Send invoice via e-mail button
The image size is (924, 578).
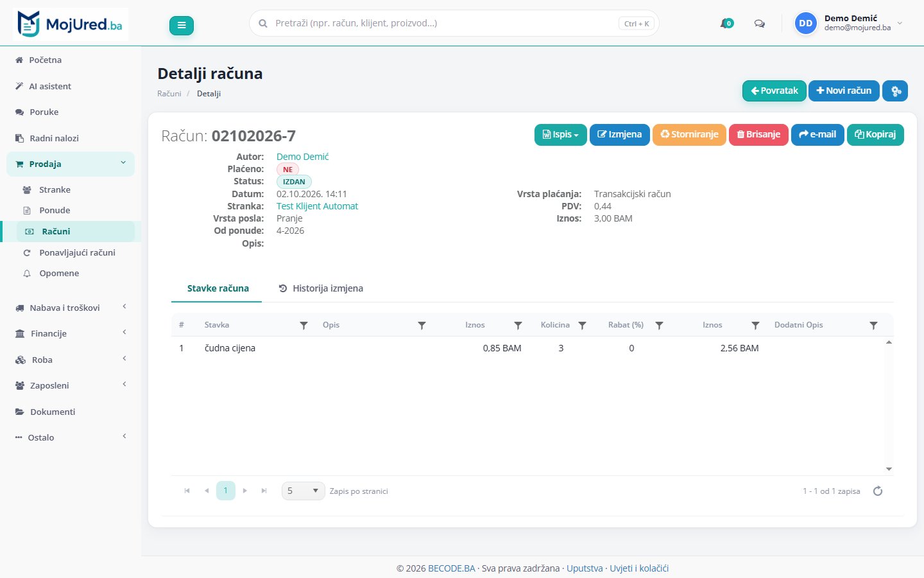point(817,135)
